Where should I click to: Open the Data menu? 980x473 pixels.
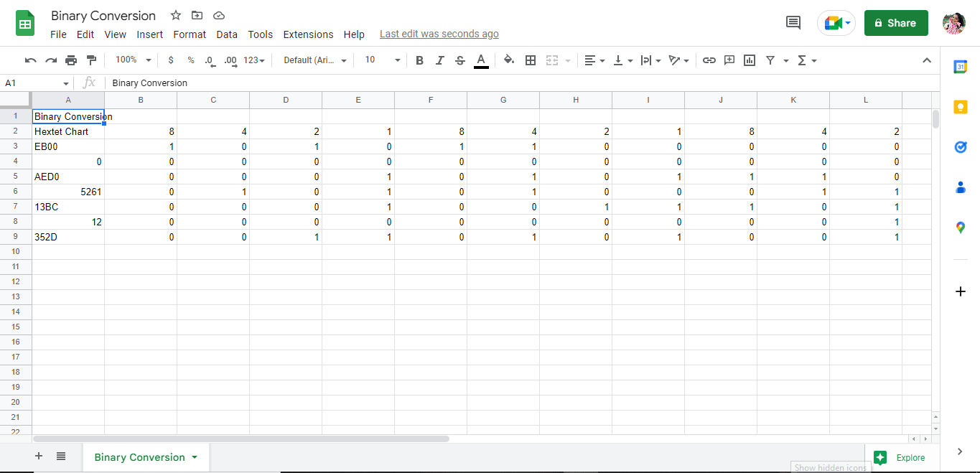click(227, 34)
